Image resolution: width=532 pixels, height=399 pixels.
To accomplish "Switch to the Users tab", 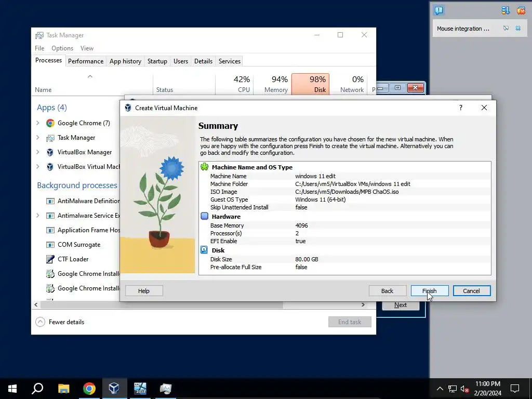I will tap(180, 61).
